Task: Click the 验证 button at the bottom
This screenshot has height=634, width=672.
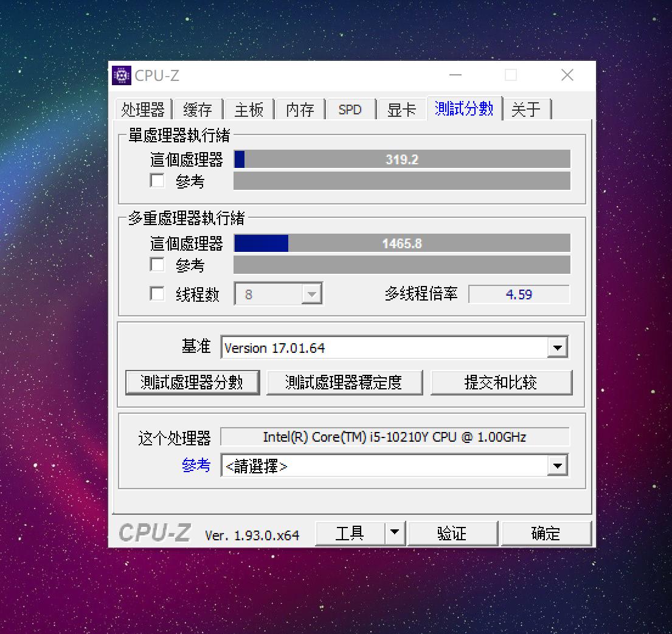Action: (453, 533)
